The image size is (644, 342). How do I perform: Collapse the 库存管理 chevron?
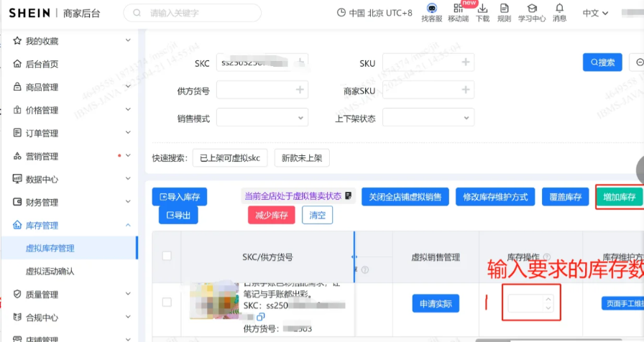128,225
